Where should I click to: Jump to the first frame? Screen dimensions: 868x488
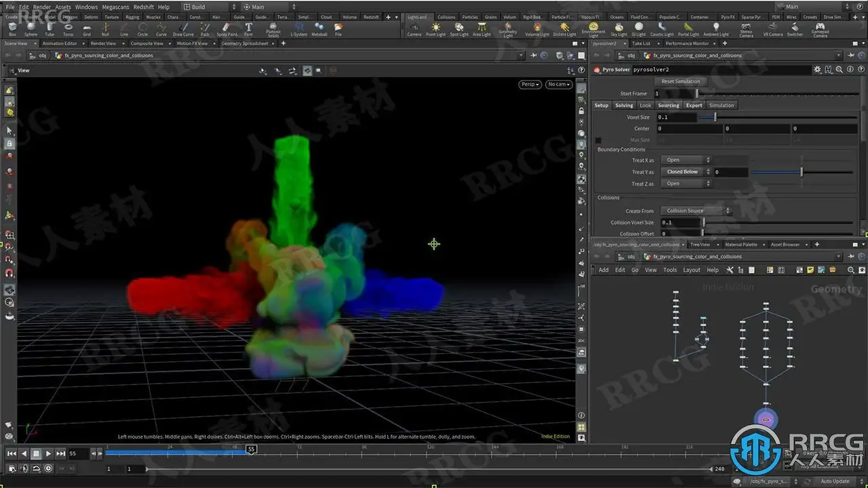(12, 453)
